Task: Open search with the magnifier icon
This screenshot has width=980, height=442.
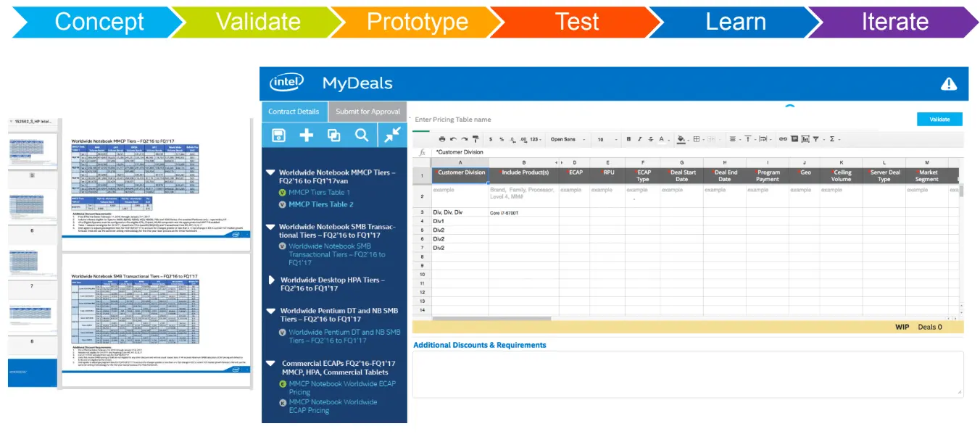Action: [362, 135]
